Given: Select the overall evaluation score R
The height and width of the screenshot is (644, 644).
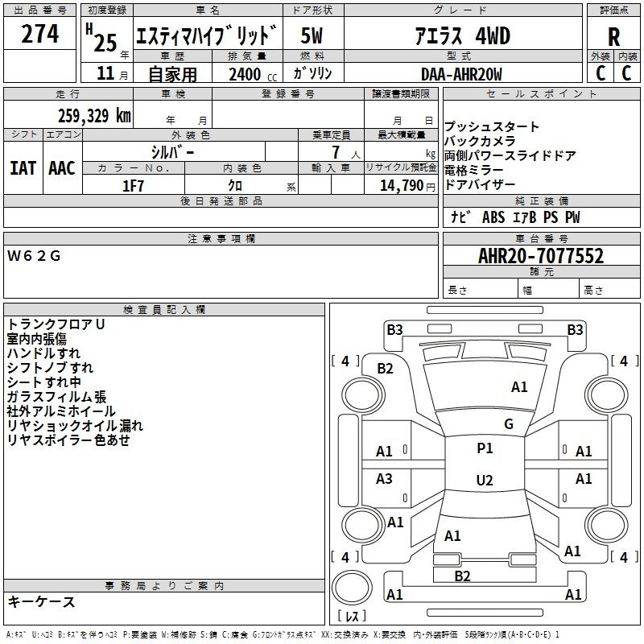Looking at the screenshot, I should [614, 37].
